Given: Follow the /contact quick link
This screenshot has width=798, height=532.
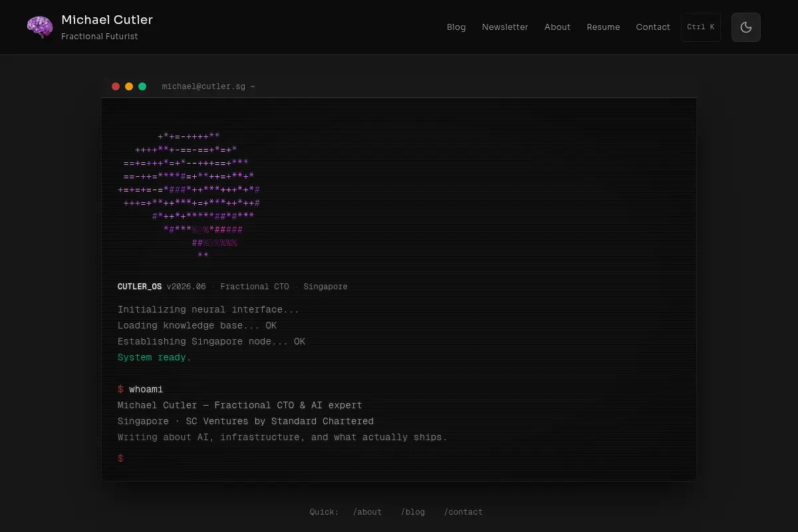Looking at the screenshot, I should pos(464,512).
